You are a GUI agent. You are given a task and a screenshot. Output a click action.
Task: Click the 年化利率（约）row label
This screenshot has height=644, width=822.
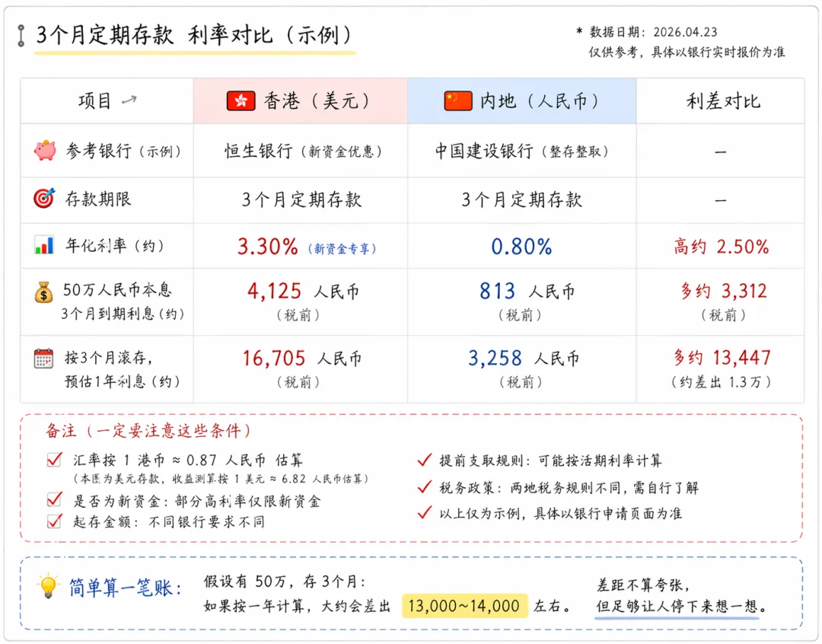[x=115, y=245]
